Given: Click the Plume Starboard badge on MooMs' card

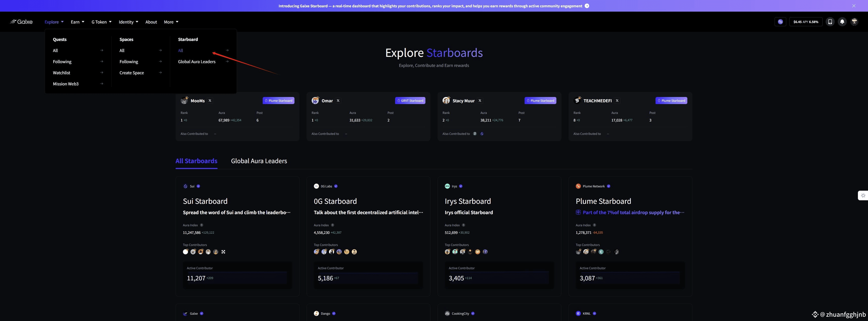Looking at the screenshot, I should (279, 101).
